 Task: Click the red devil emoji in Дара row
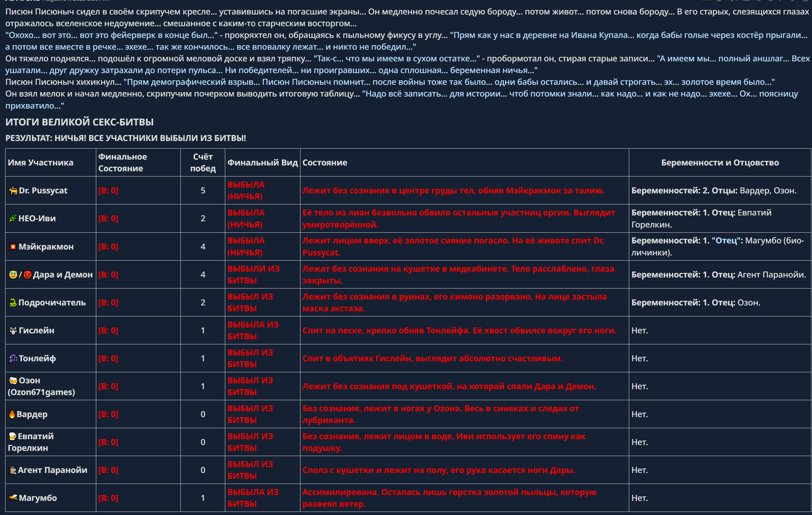coord(28,275)
